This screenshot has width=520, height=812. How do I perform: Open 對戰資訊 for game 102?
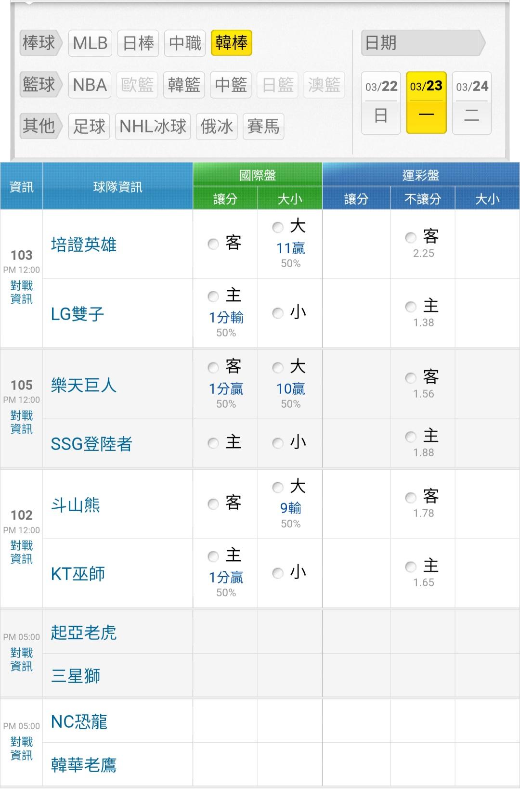click(22, 552)
